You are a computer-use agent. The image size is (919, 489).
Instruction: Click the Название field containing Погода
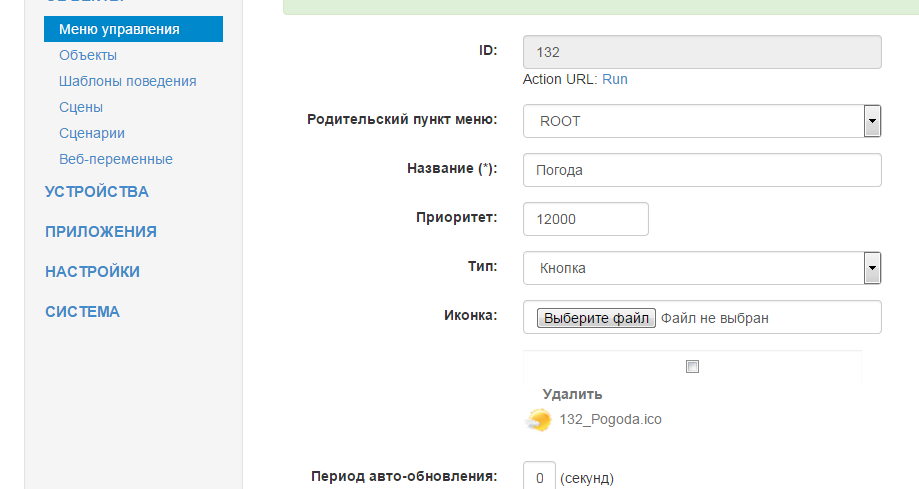(x=701, y=170)
